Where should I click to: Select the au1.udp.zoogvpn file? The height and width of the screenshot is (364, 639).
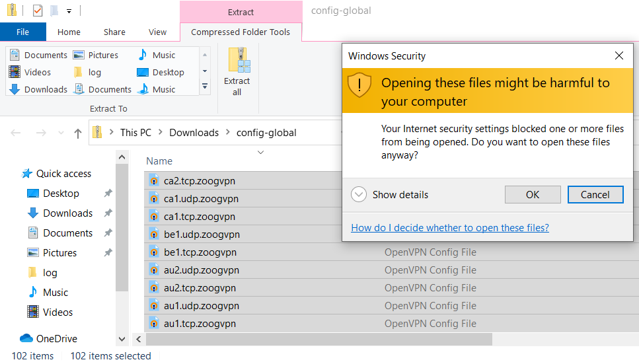tap(200, 306)
